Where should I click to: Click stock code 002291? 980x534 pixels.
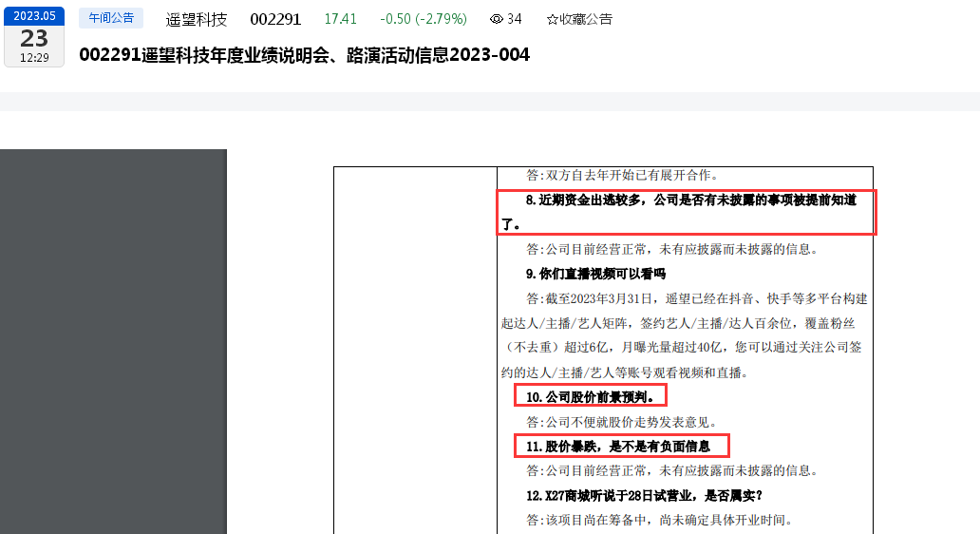(x=275, y=19)
